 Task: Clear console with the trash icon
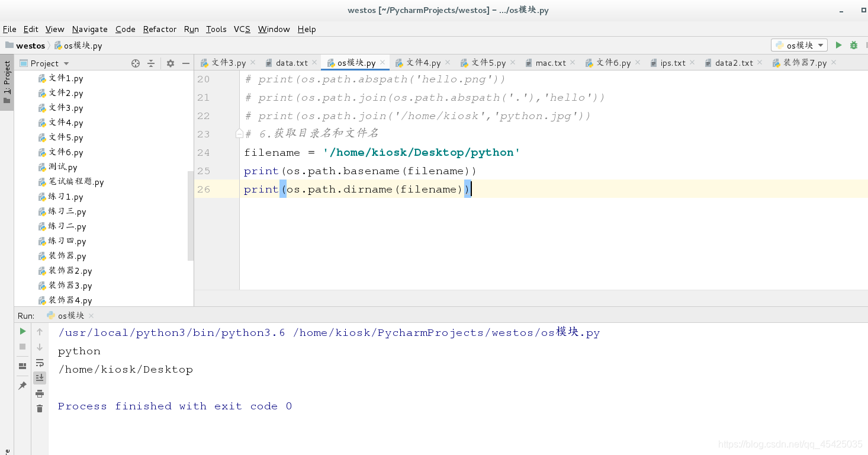40,408
